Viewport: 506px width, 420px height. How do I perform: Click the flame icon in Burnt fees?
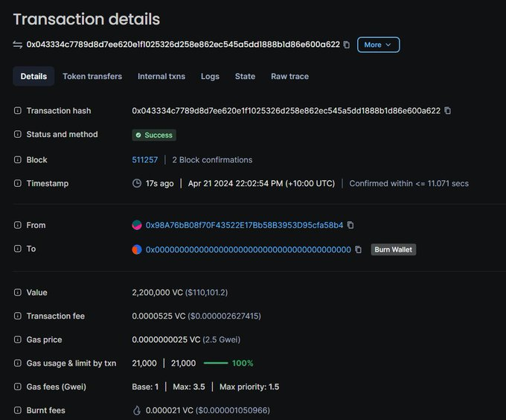tap(137, 410)
